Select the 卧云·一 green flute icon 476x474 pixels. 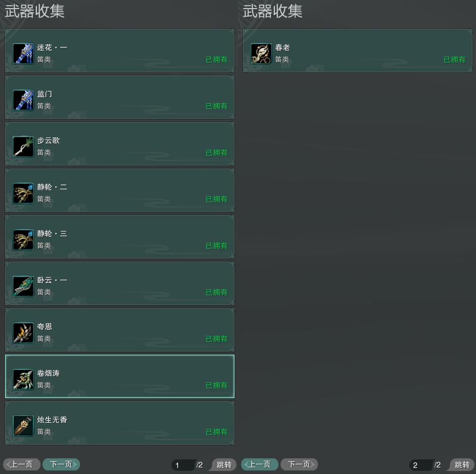coord(23,286)
